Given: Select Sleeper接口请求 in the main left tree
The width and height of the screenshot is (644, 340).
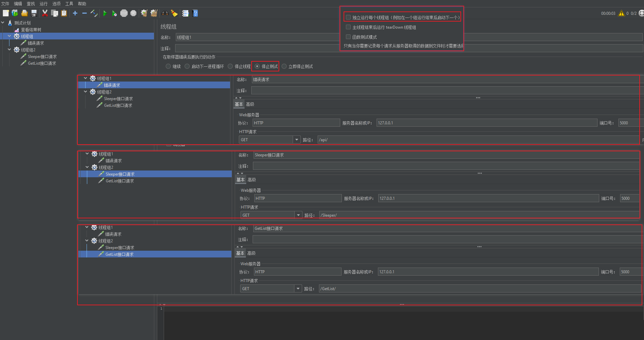Looking at the screenshot, I should point(42,57).
